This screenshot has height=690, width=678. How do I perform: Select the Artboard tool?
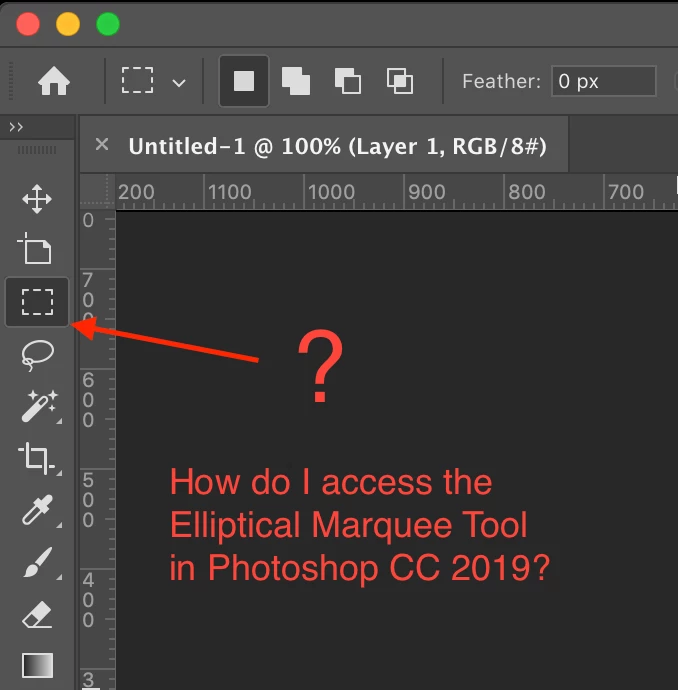point(35,249)
